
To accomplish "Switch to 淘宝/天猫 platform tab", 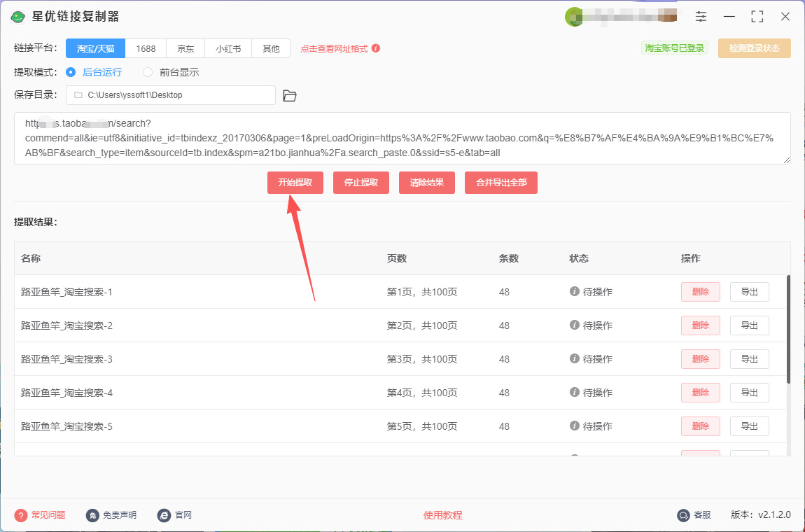I will pos(95,49).
